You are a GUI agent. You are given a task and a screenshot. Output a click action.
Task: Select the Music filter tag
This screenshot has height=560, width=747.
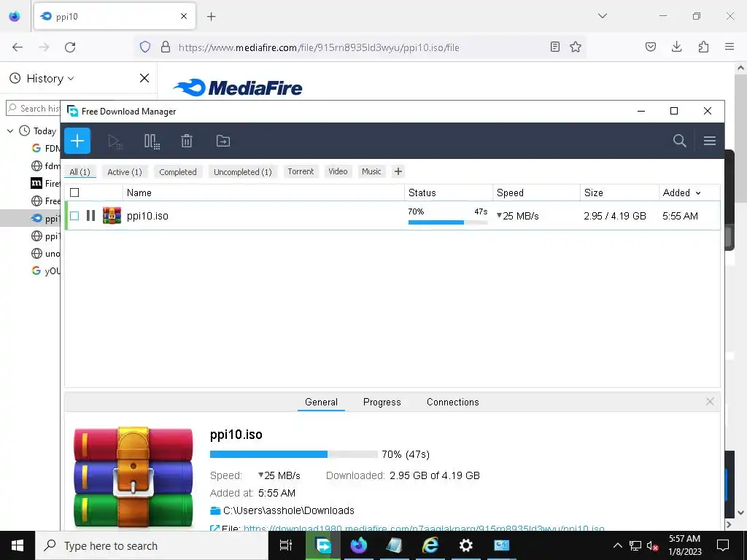coord(371,171)
